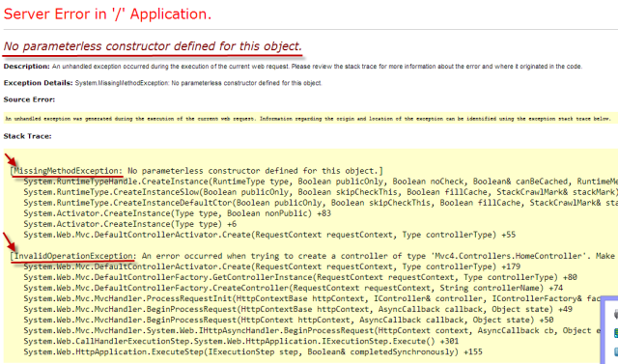Viewport: 618px width, 364px height.
Task: Select the "[InvalidOperationException: An error occurred" line
Action: (314, 256)
